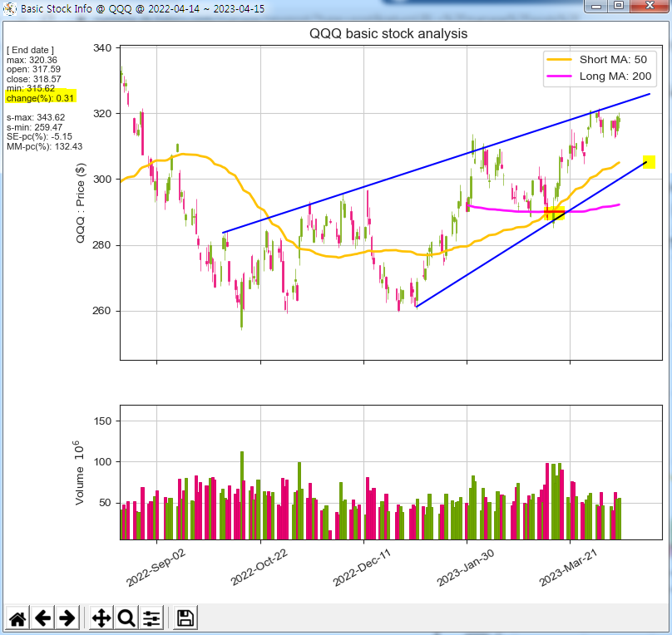672x635 pixels.
Task: Go forward to the next view
Action: (x=67, y=618)
